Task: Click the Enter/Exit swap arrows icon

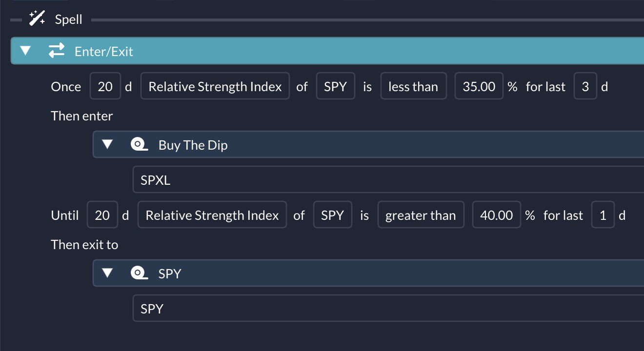Action: tap(57, 51)
